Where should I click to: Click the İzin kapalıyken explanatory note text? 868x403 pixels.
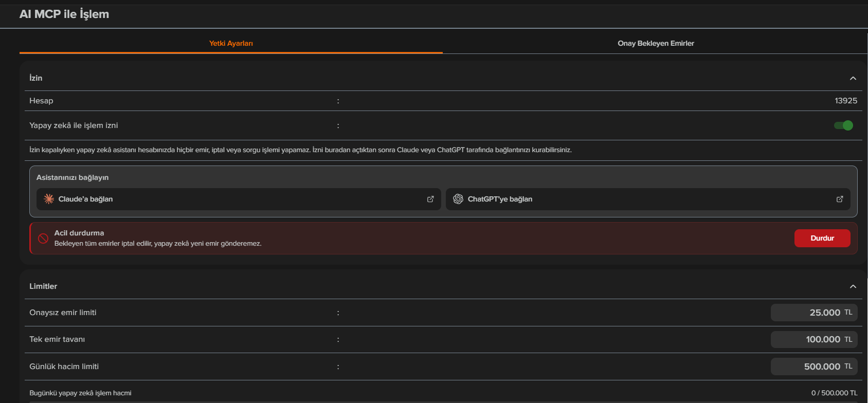click(x=300, y=150)
